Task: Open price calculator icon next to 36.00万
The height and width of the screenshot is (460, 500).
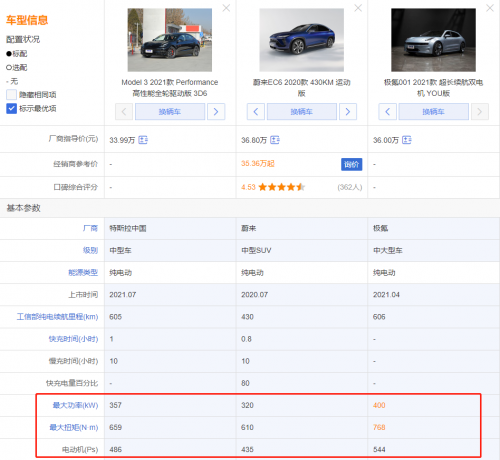Action: click(407, 140)
